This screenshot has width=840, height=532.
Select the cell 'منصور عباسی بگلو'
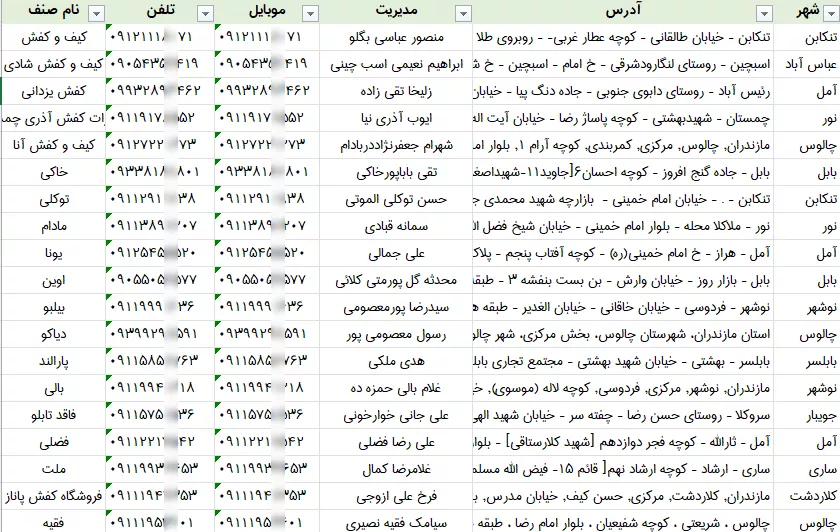pos(396,38)
